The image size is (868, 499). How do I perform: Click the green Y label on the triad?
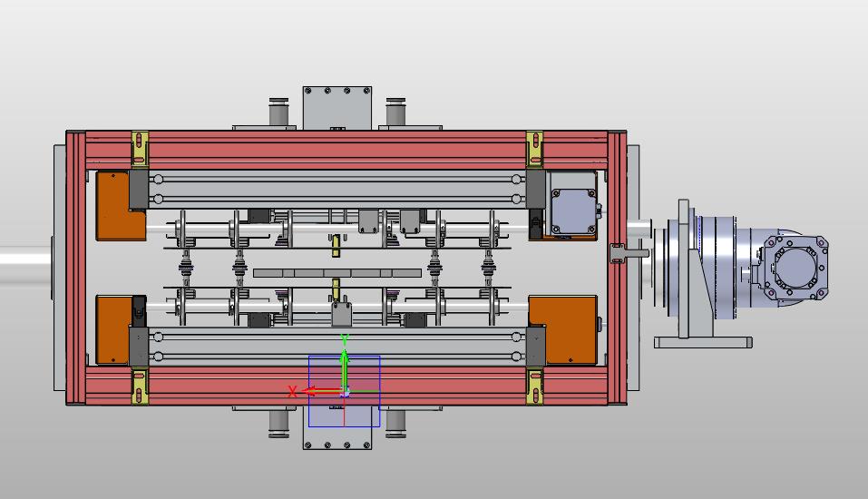[345, 339]
